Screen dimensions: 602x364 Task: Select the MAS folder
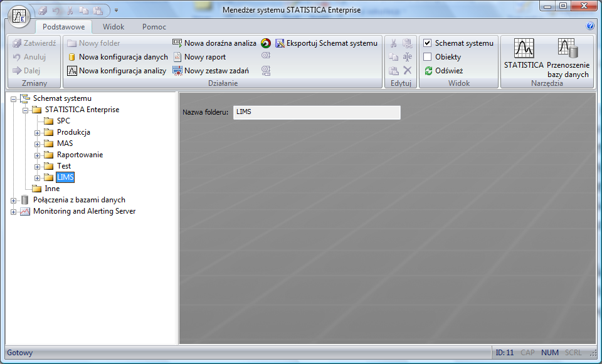point(65,143)
